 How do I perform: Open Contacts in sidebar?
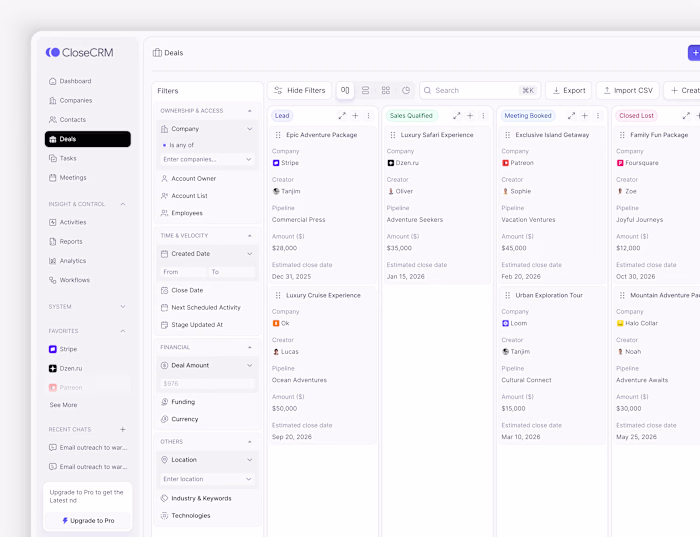(88, 120)
